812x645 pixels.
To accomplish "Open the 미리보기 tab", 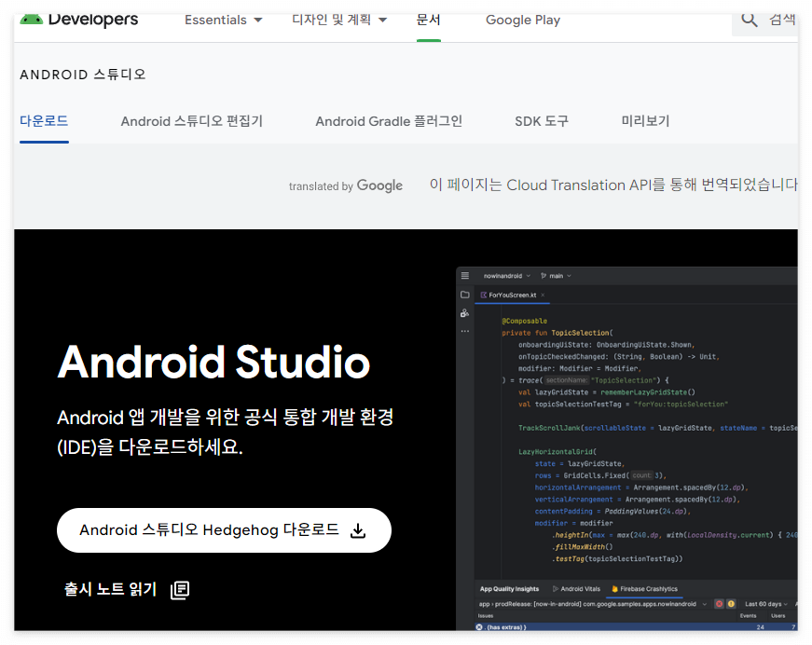I will coord(645,121).
